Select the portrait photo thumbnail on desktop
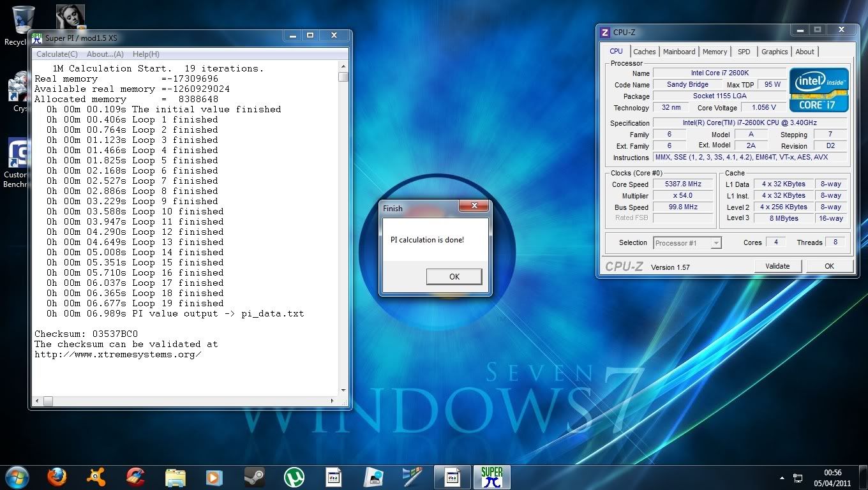 70,17
